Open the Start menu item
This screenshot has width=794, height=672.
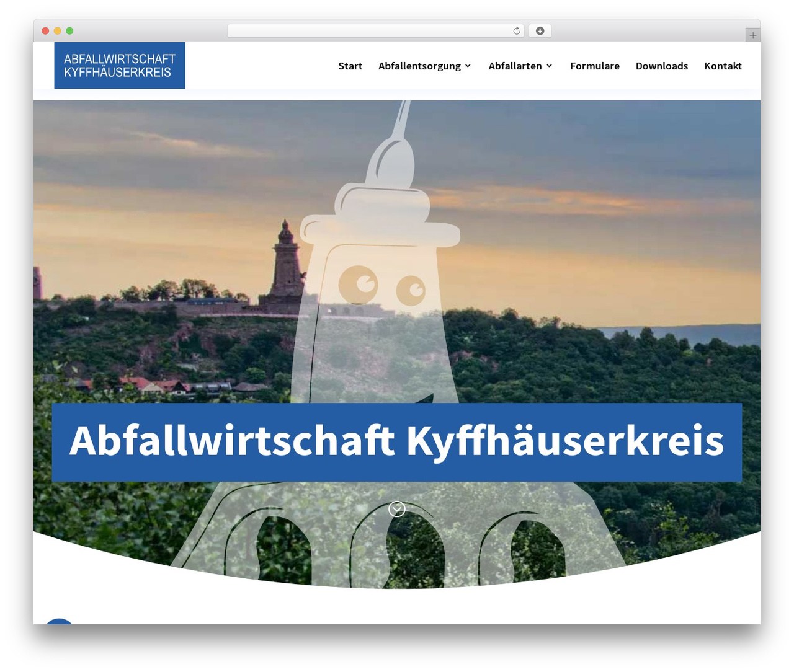350,66
